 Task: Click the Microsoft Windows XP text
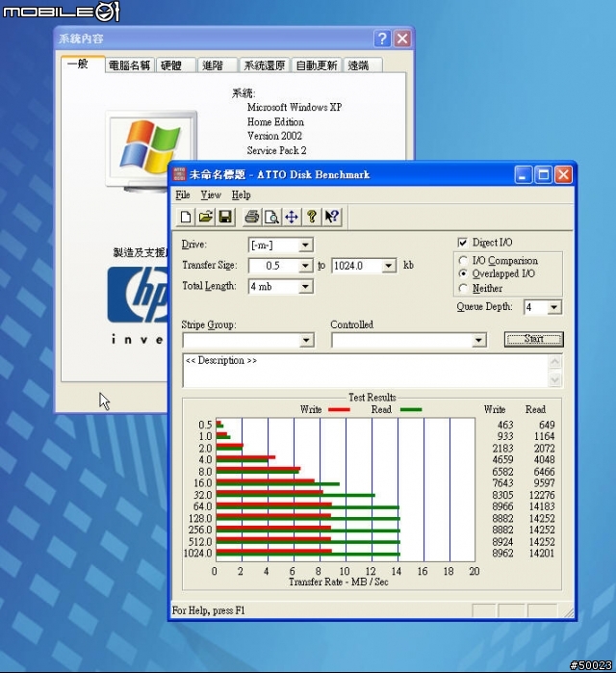click(x=295, y=107)
